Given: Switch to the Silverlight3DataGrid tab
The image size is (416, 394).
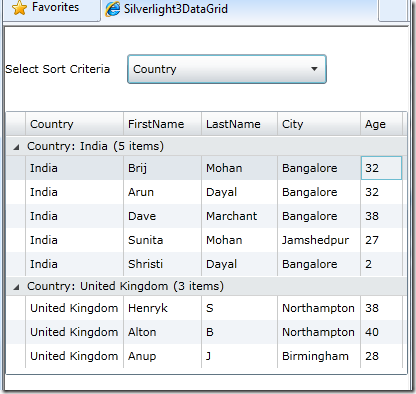Looking at the screenshot, I should click(239, 10).
